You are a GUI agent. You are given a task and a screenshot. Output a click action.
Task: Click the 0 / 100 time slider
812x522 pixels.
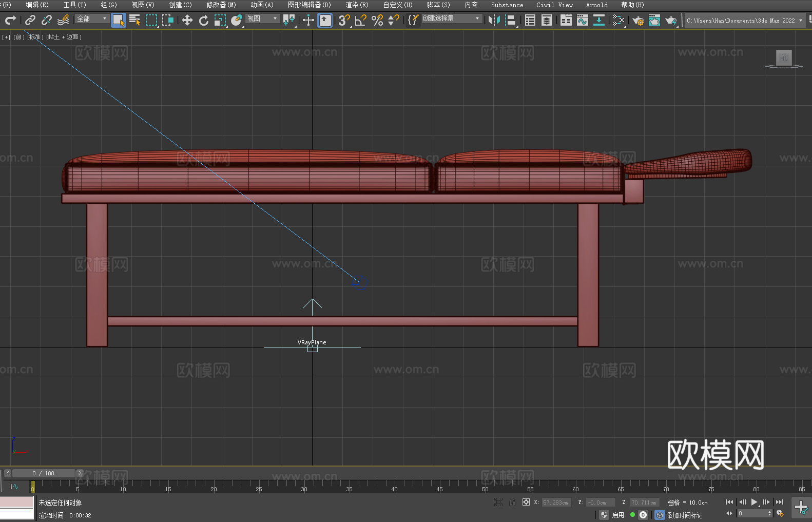[x=44, y=473]
